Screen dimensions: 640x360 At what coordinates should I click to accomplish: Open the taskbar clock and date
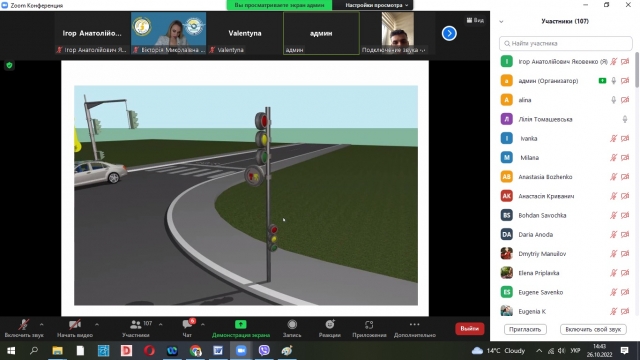[600, 351]
